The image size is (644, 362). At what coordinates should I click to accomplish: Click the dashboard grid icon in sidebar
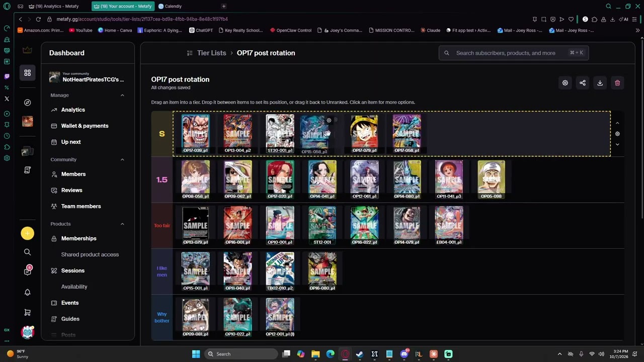[27, 73]
